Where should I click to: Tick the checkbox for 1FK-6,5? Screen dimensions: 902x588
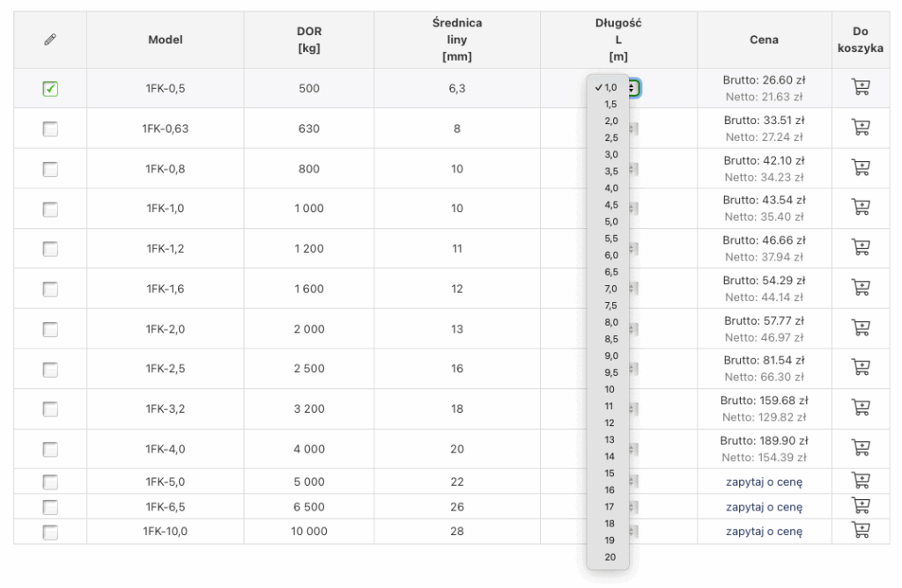(x=50, y=507)
